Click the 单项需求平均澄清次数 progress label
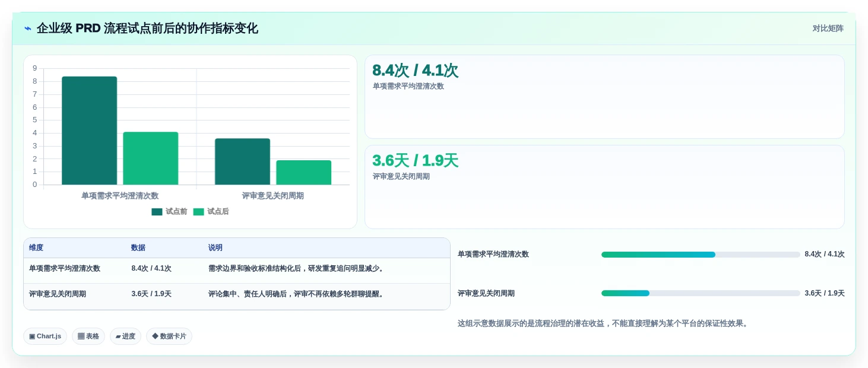 pos(493,255)
